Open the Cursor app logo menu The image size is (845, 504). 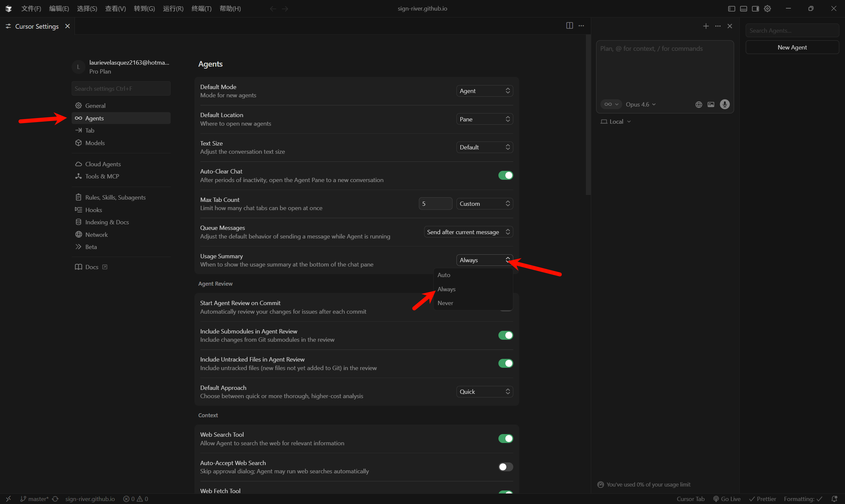coord(9,9)
